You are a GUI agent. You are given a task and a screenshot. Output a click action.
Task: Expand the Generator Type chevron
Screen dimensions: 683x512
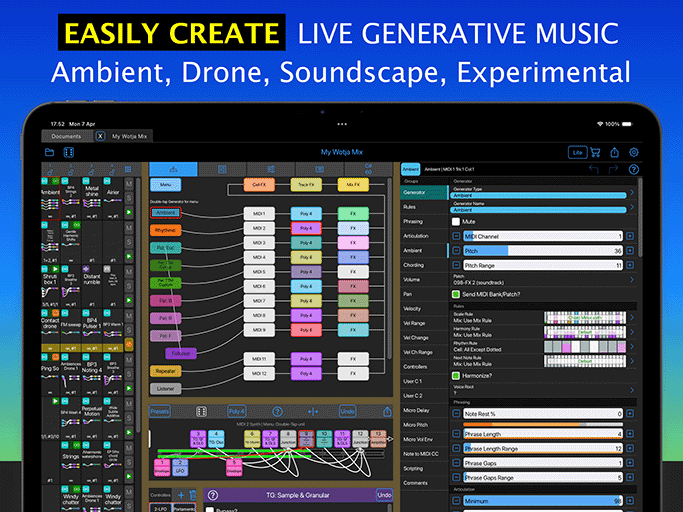click(631, 192)
